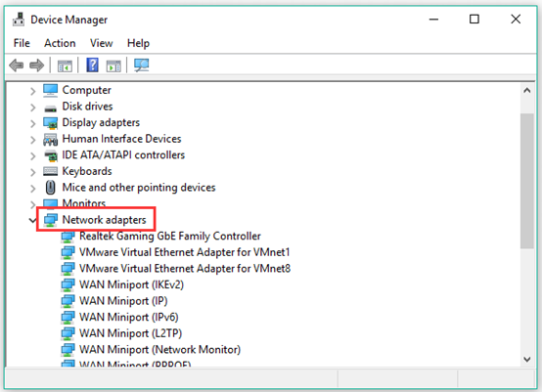Select VMware Virtual Ethernet Adapter for VMnet8
This screenshot has width=542, height=392.
coord(185,269)
